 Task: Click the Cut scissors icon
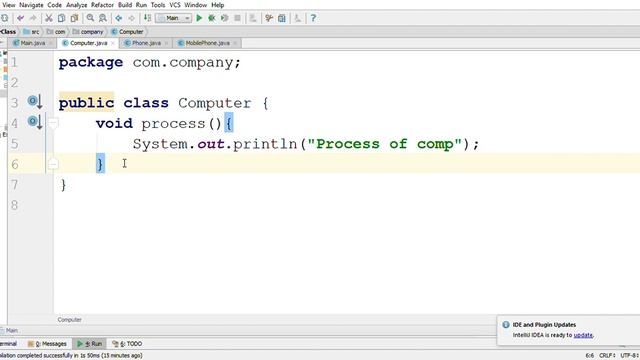(49, 18)
